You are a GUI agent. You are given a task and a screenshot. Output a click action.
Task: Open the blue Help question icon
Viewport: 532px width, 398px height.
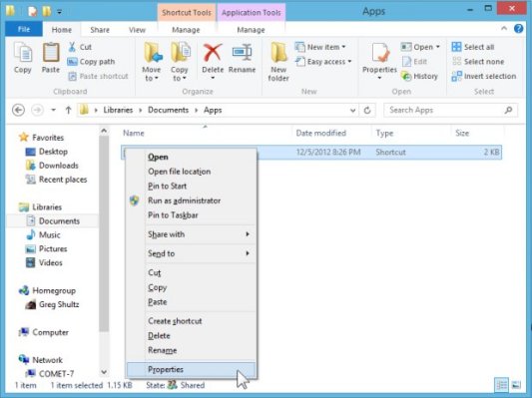(x=518, y=29)
